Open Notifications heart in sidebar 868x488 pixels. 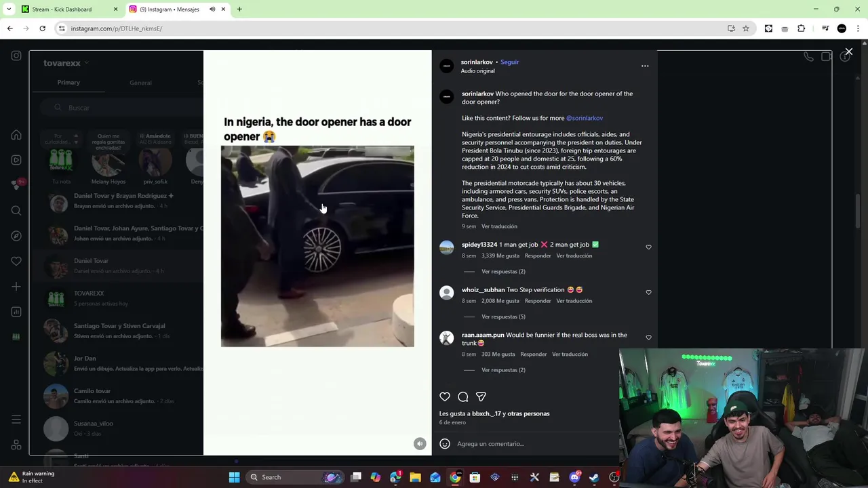[x=16, y=261]
